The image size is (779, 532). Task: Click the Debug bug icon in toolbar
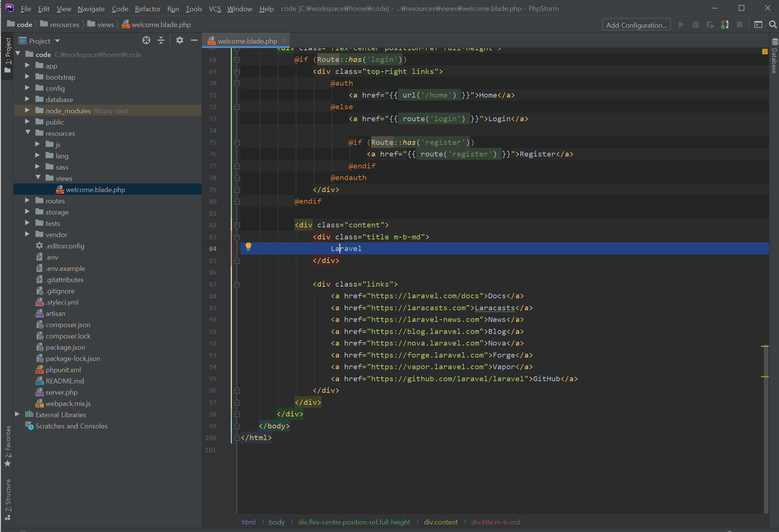[x=695, y=25]
